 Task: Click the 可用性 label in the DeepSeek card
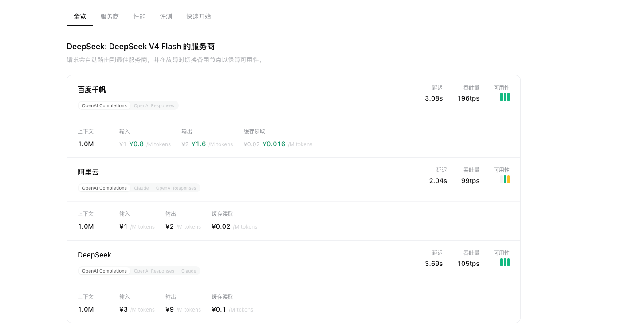click(x=502, y=253)
